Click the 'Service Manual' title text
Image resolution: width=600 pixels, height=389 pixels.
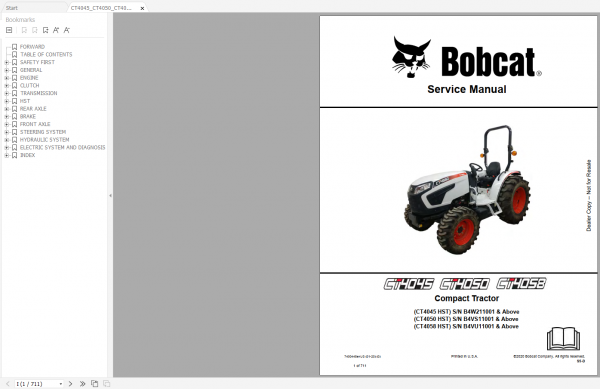(x=466, y=89)
